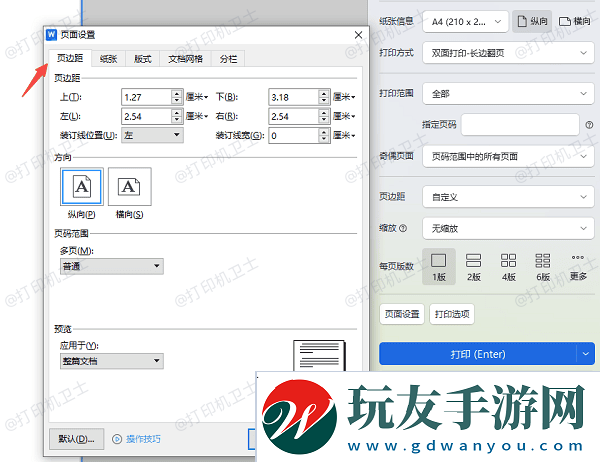Click the 装订线宽(G) value field
The image size is (600, 462).
(293, 135)
